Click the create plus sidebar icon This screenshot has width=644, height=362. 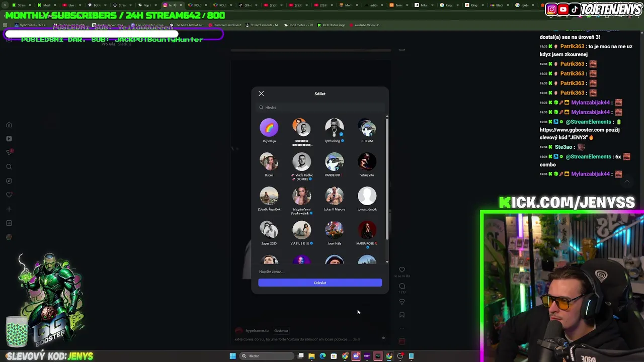pyautogui.click(x=9, y=209)
